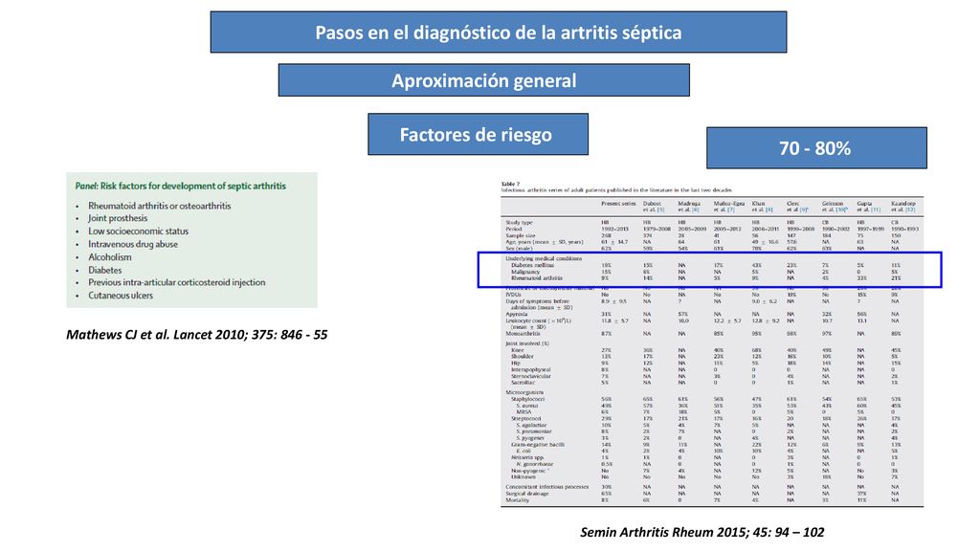This screenshot has width=980, height=551.
Task: Click 'Dubost et al.' column header
Action: point(653,207)
